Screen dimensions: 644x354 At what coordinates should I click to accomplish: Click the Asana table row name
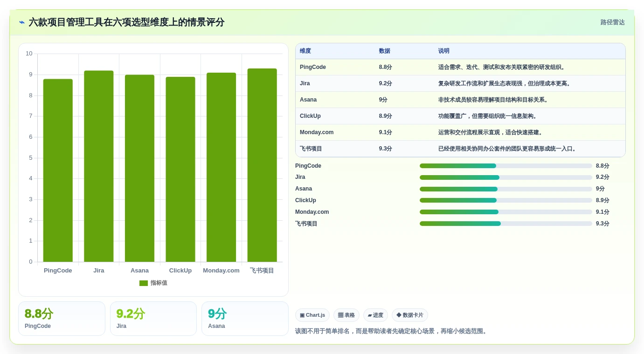point(308,100)
